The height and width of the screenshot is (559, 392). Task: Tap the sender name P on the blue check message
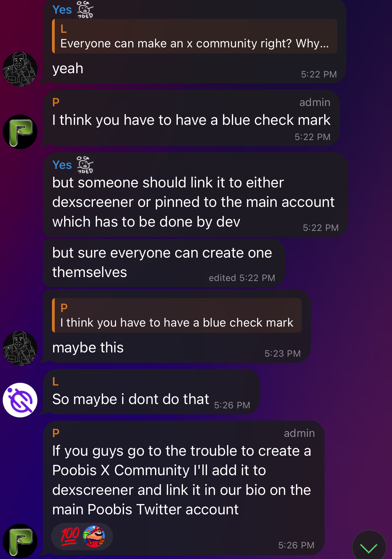(56, 102)
